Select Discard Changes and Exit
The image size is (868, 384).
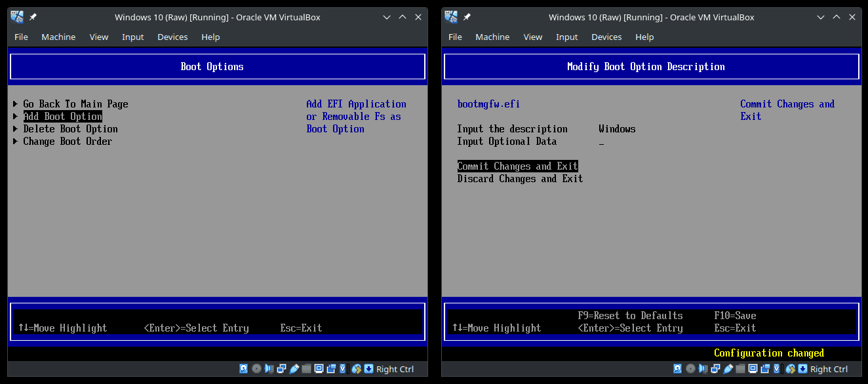tap(520, 179)
